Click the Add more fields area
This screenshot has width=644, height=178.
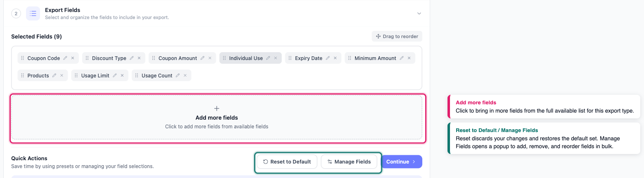point(217,117)
